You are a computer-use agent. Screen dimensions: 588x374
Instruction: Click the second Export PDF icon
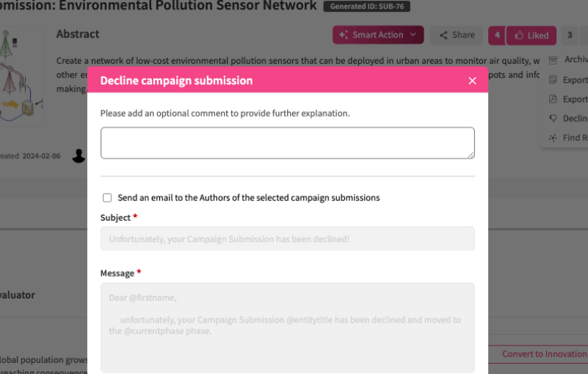point(553,99)
